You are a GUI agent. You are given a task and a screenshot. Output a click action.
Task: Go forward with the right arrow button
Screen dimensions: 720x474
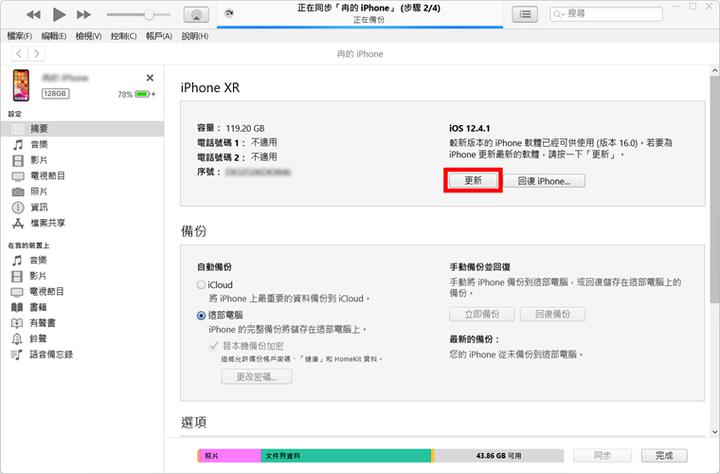pos(37,54)
